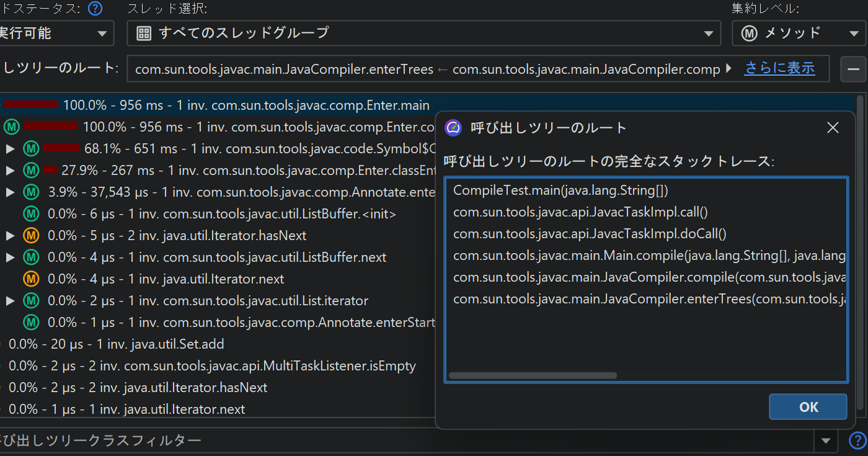Click the method icon for ListBuffer.<init>

tap(31, 214)
